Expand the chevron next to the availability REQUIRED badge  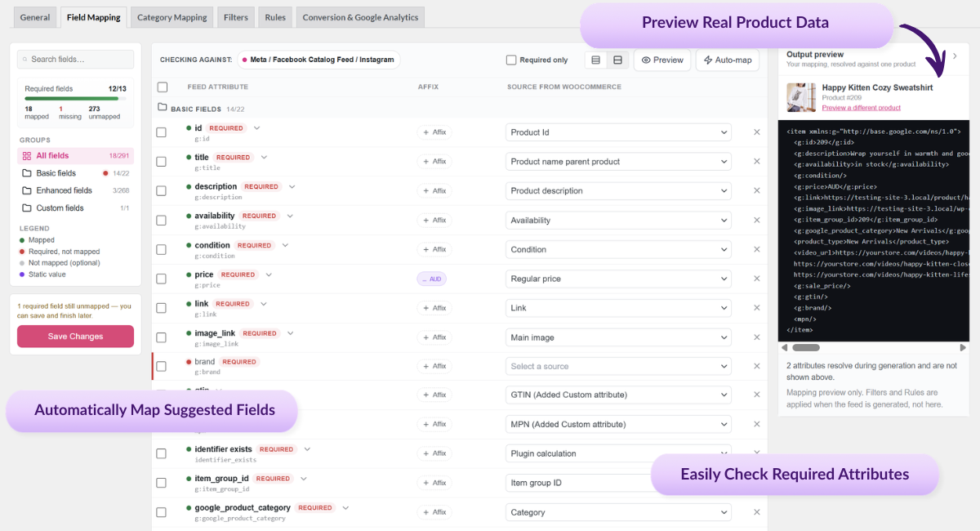click(x=290, y=216)
